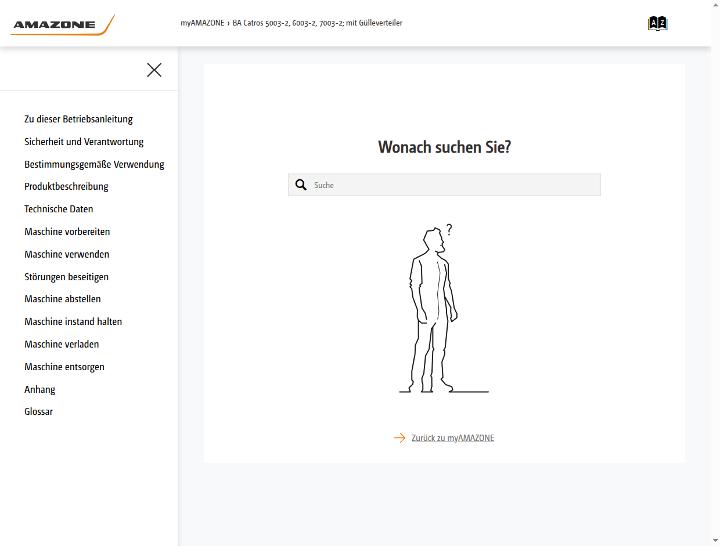Click the orange arrow beside 'Zurück zu myAMAZONE'

[399, 438]
